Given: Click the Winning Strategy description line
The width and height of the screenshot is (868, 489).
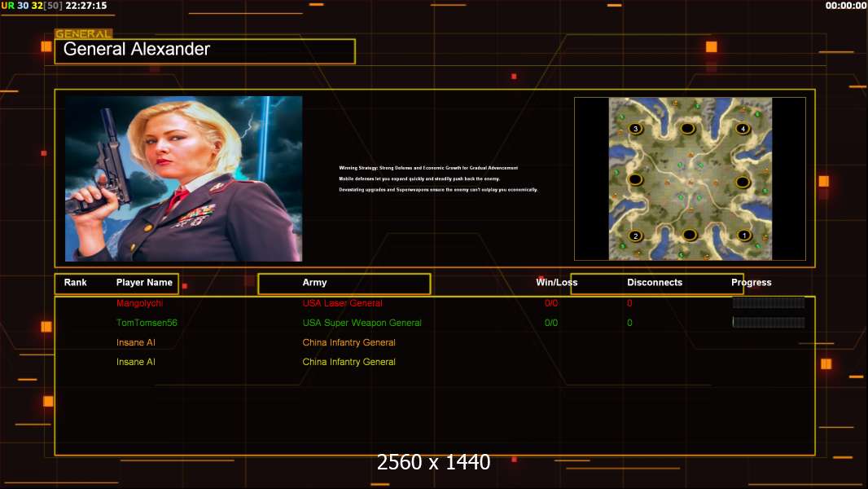Looking at the screenshot, I should 428,168.
